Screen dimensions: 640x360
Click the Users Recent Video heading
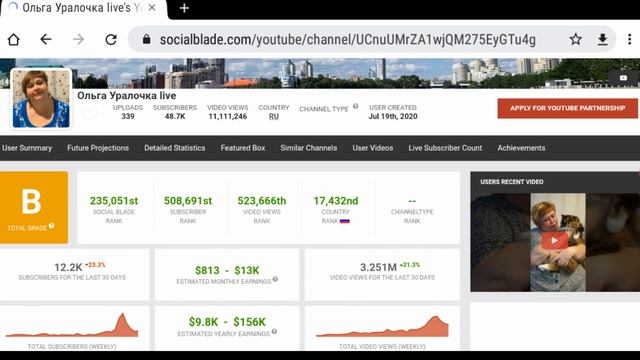[x=512, y=182]
